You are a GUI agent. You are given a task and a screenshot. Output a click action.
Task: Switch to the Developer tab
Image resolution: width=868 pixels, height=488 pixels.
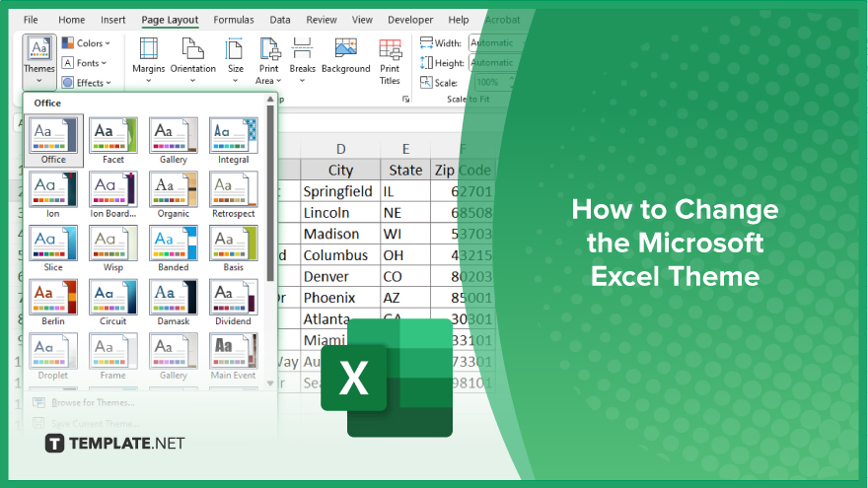coord(410,20)
